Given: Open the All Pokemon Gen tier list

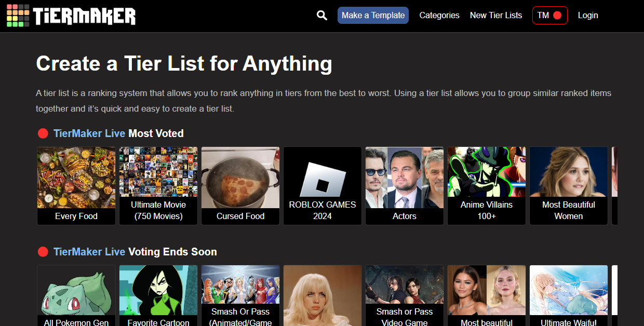Looking at the screenshot, I should click(76, 296).
